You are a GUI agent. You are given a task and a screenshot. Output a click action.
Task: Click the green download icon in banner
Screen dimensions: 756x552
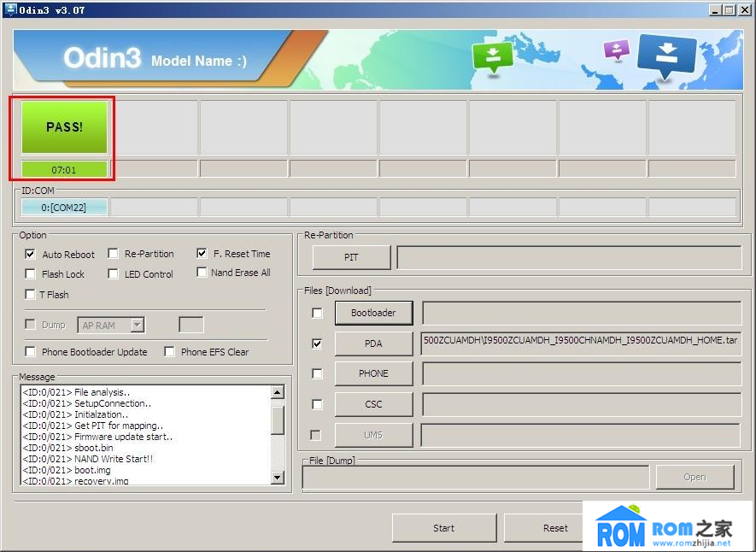coord(492,57)
